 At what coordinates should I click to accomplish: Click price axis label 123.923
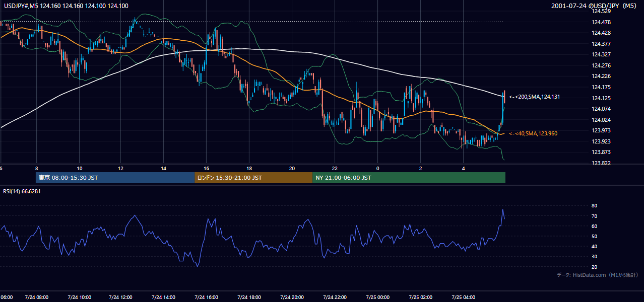point(602,141)
